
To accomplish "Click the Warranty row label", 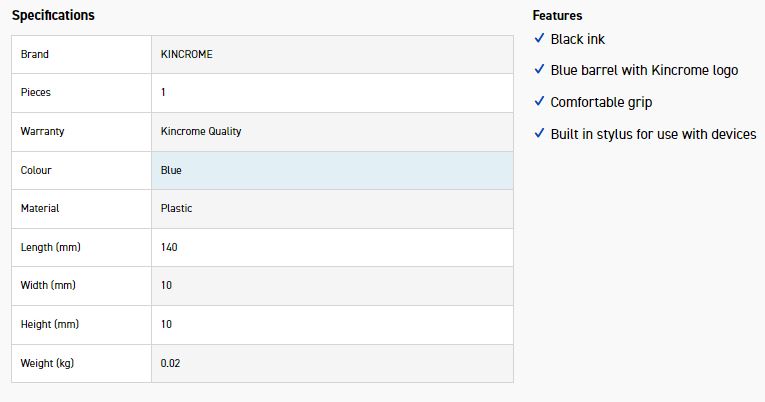I will tap(42, 131).
